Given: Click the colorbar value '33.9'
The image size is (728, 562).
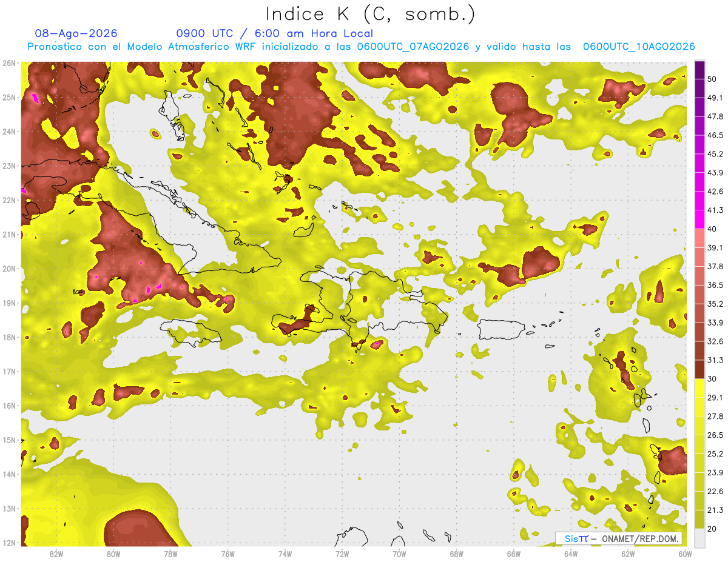Looking at the screenshot, I should pyautogui.click(x=715, y=323).
